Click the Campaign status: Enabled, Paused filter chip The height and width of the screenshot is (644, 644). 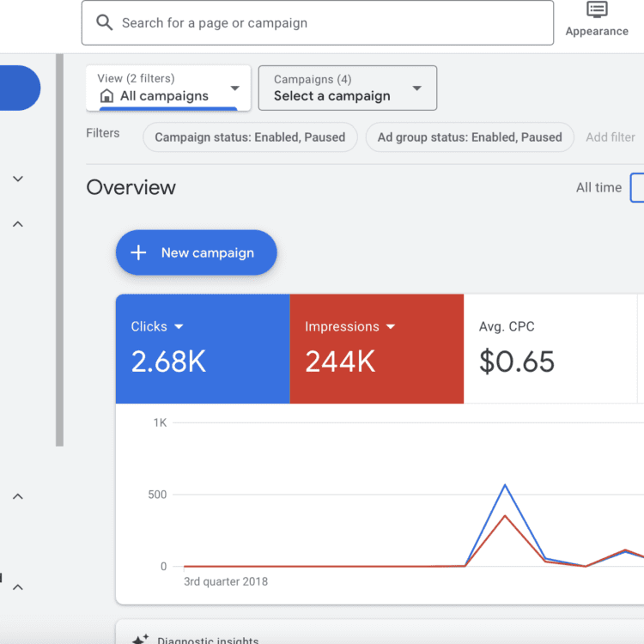(x=250, y=137)
